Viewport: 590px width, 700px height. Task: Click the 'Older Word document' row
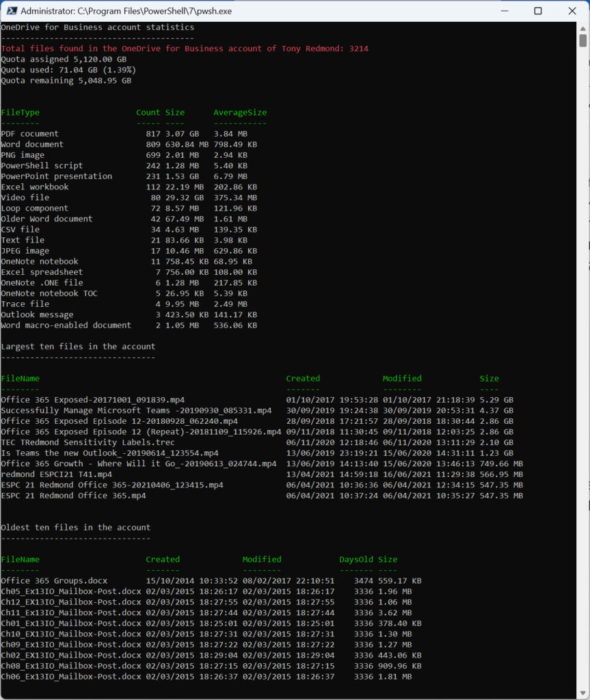[x=124, y=219]
